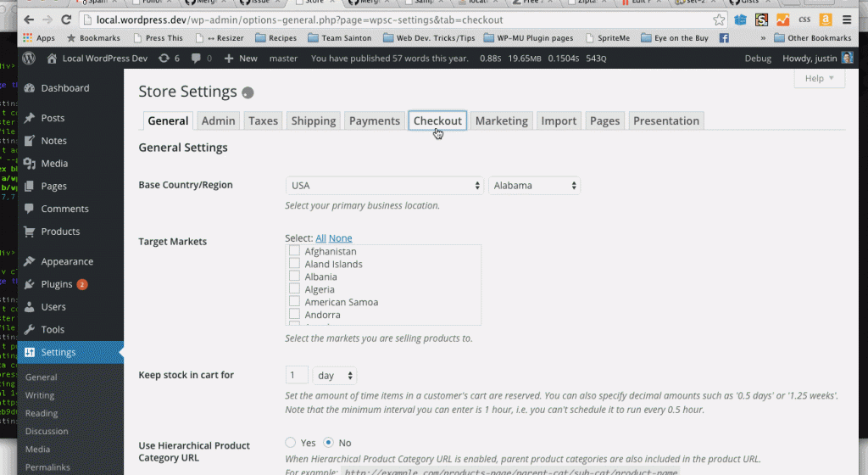The height and width of the screenshot is (475, 868).
Task: Open the Reading settings submenu link
Action: pyautogui.click(x=42, y=413)
